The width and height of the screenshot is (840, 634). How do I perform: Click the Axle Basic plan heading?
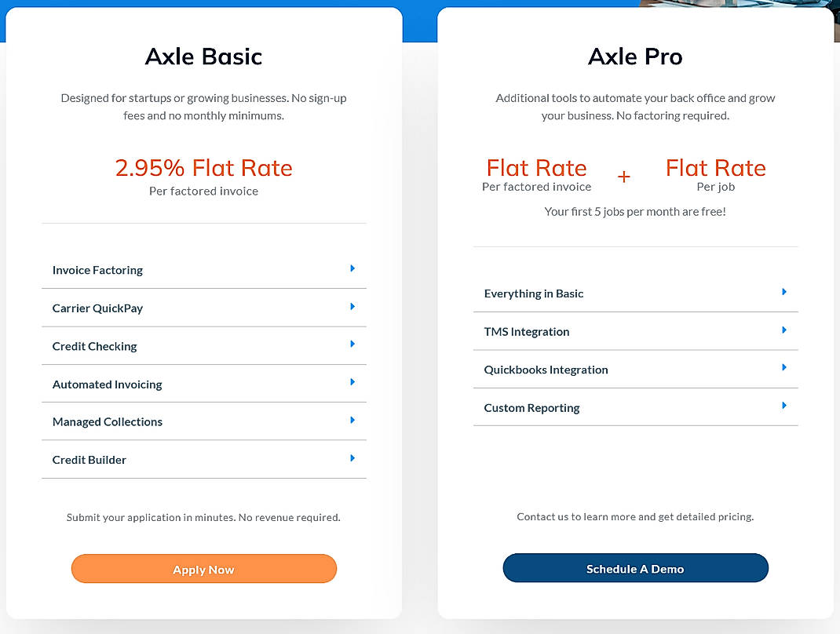click(x=203, y=56)
